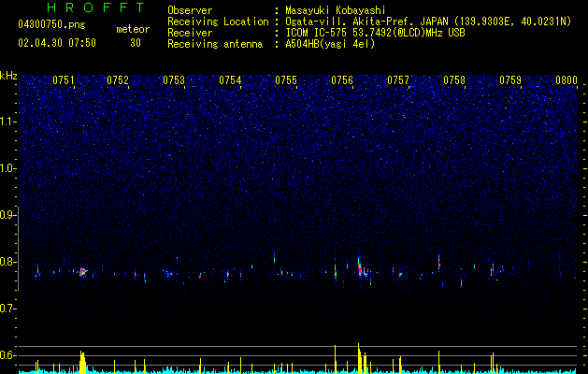Select observer name Masayuki Kobayashi
This screenshot has height=374, width=588.
click(x=336, y=10)
